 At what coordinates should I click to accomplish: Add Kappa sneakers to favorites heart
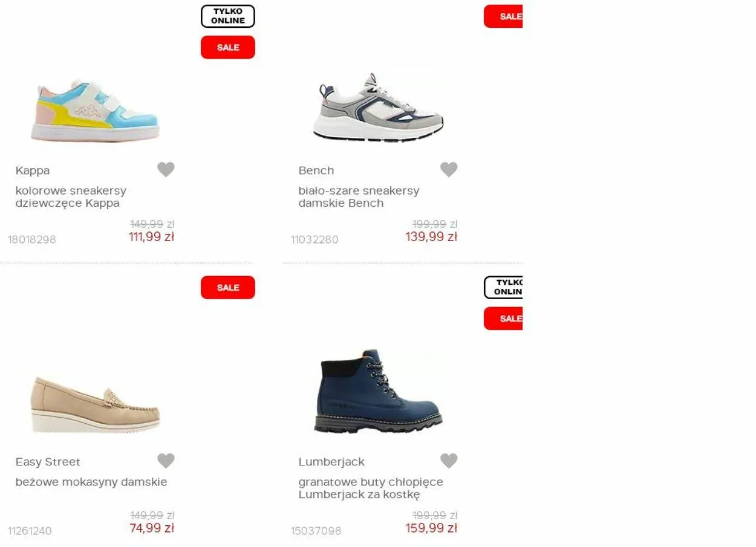coord(166,170)
